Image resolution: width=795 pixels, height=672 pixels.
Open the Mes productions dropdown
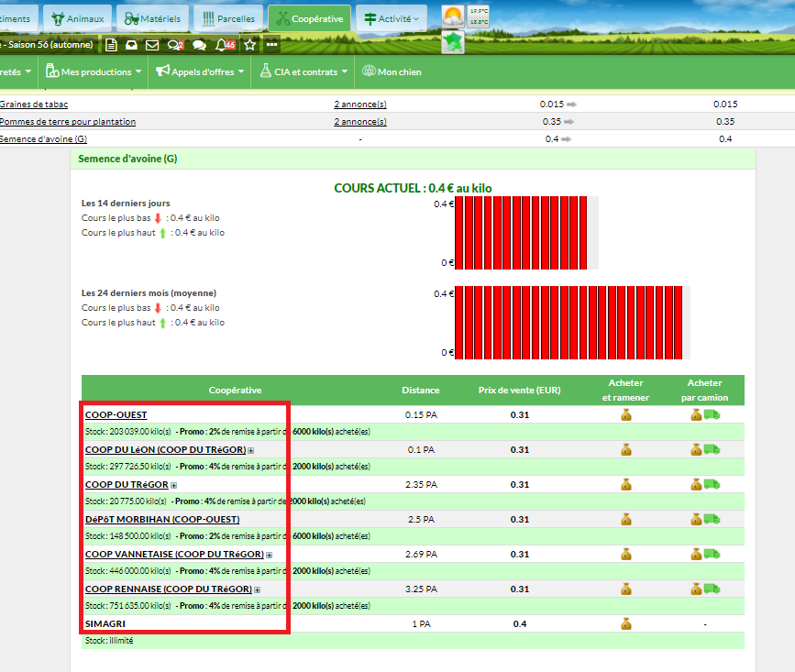point(94,72)
